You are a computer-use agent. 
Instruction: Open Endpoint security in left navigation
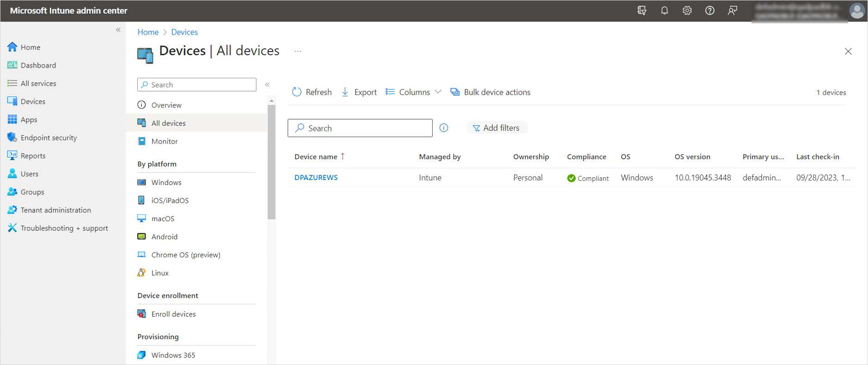(x=48, y=138)
